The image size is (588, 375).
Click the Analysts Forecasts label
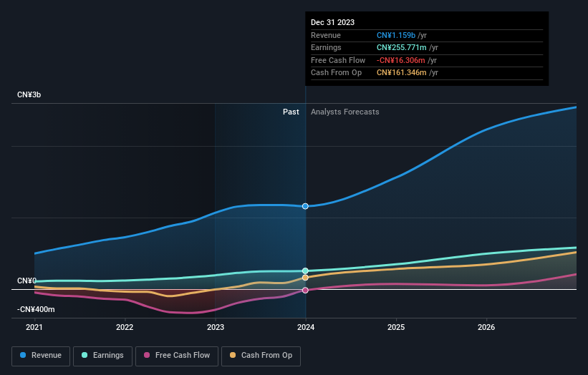(x=345, y=112)
